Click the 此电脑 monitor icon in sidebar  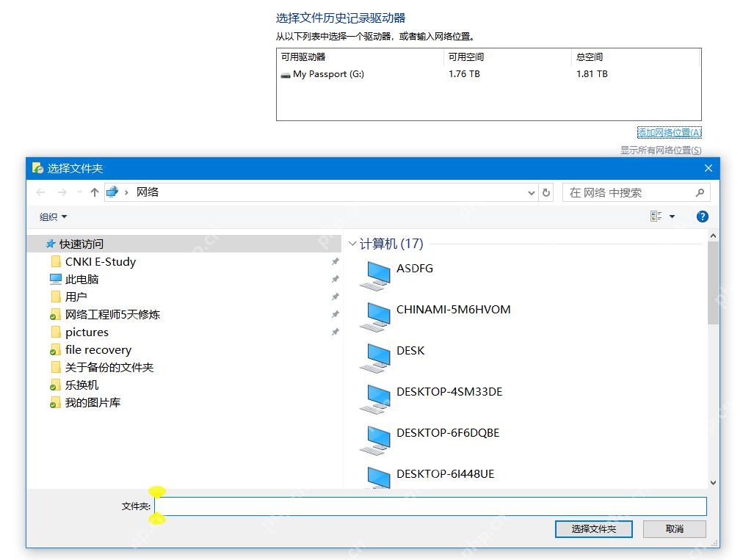pyautogui.click(x=56, y=279)
